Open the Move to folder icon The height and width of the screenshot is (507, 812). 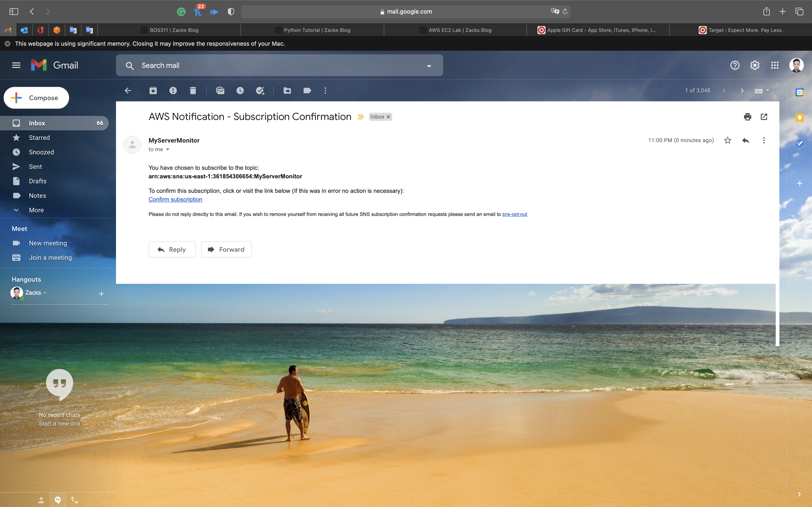pyautogui.click(x=287, y=91)
